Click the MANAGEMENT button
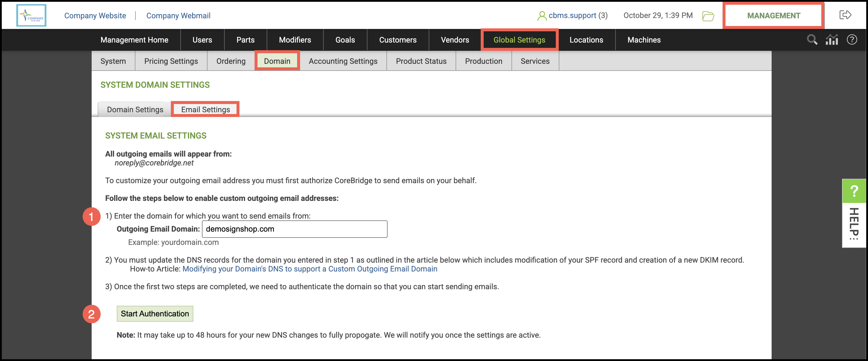This screenshot has height=361, width=868. click(773, 15)
